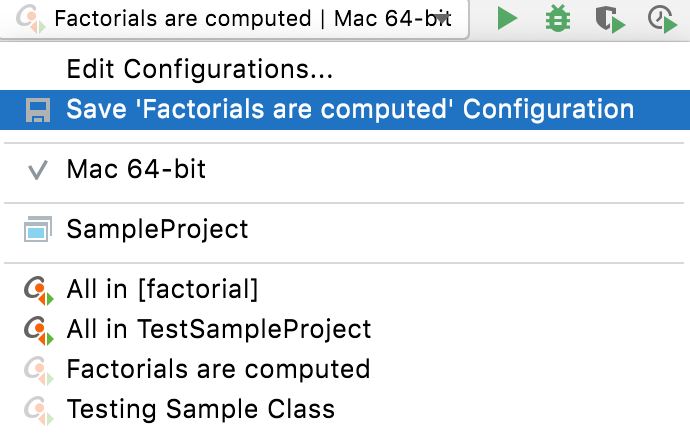
Task: Select Save 'Factorials are computed' Configuration
Action: [350, 110]
